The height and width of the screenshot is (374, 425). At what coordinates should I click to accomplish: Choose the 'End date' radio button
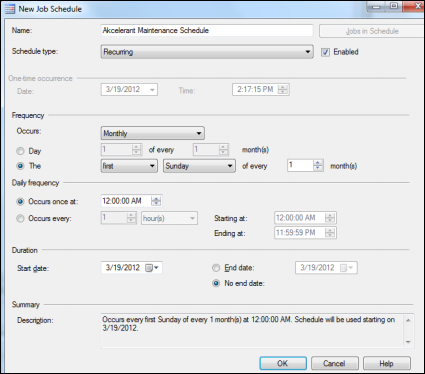click(216, 268)
